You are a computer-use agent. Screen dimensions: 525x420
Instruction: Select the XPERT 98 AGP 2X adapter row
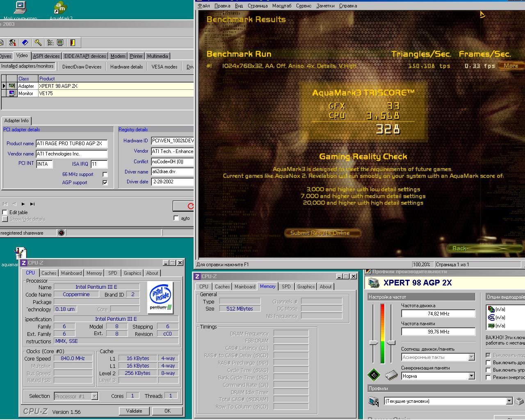coord(97,86)
